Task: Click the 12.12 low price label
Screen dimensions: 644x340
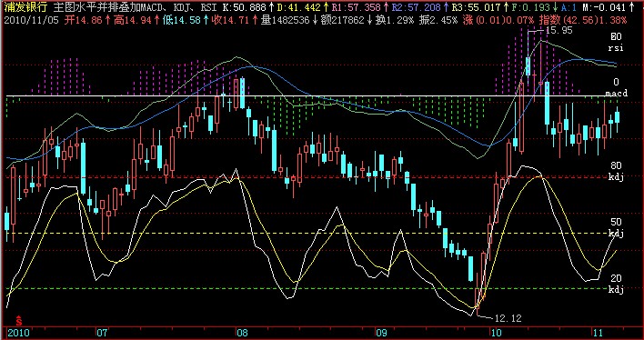Action: 508,318
